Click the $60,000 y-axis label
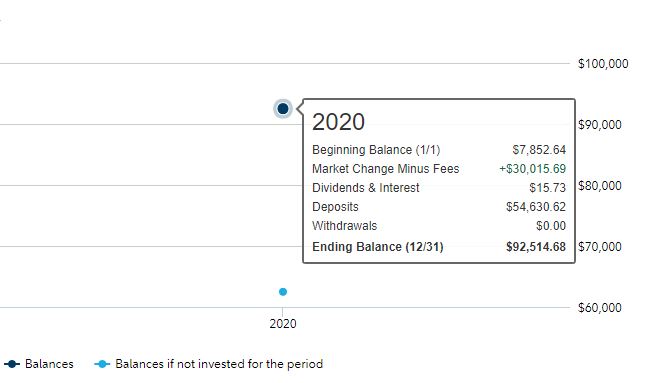The height and width of the screenshot is (383, 654). pos(600,307)
